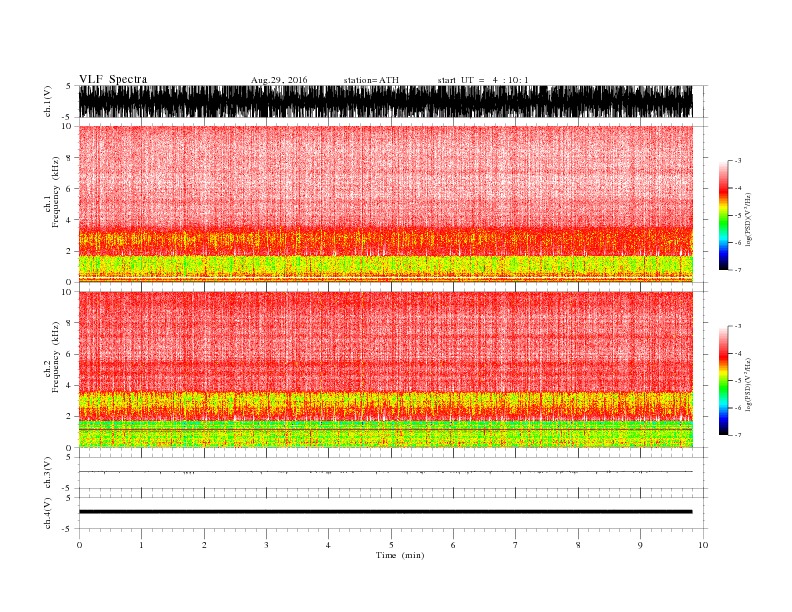Image resolution: width=792 pixels, height=612 pixels.
Task: Click the "ch.4(V)" axis label
Action: (48, 513)
